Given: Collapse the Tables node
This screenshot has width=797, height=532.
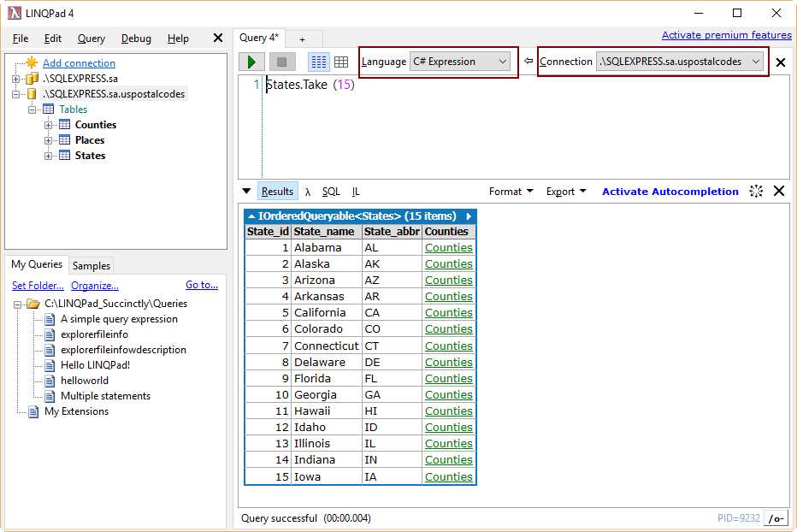Looking at the screenshot, I should pyautogui.click(x=32, y=109).
